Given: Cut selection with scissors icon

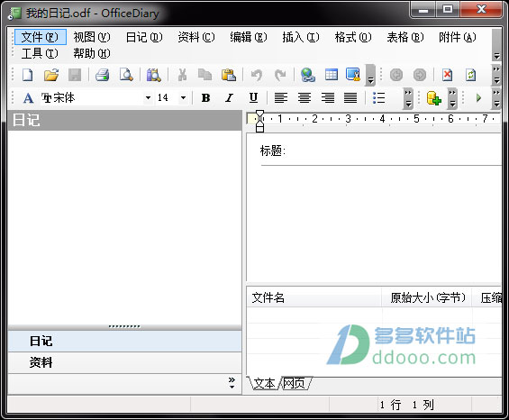Looking at the screenshot, I should point(182,75).
